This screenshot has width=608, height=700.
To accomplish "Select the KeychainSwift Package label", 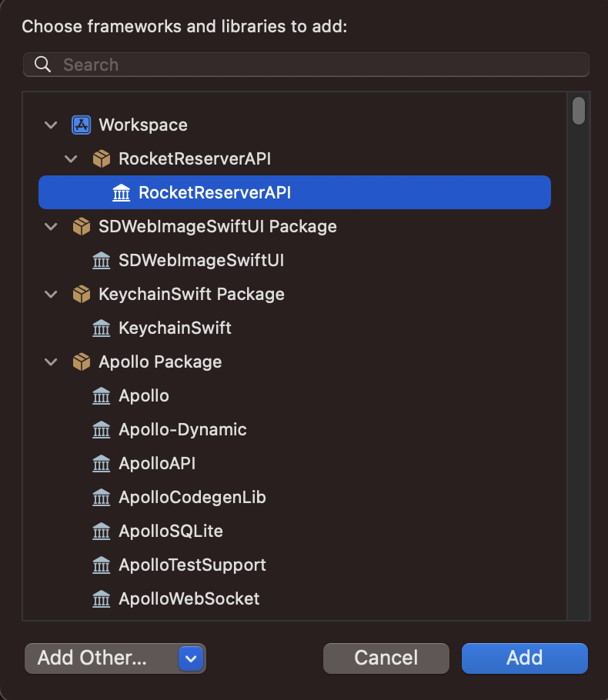I will (192, 295).
